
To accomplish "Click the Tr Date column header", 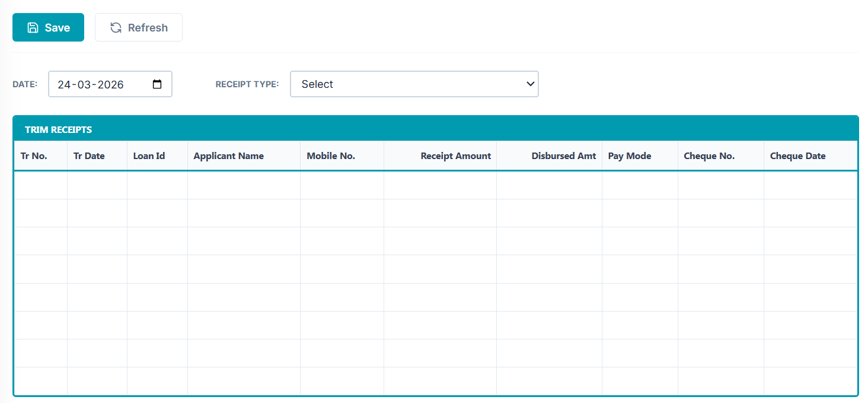I will click(x=89, y=156).
